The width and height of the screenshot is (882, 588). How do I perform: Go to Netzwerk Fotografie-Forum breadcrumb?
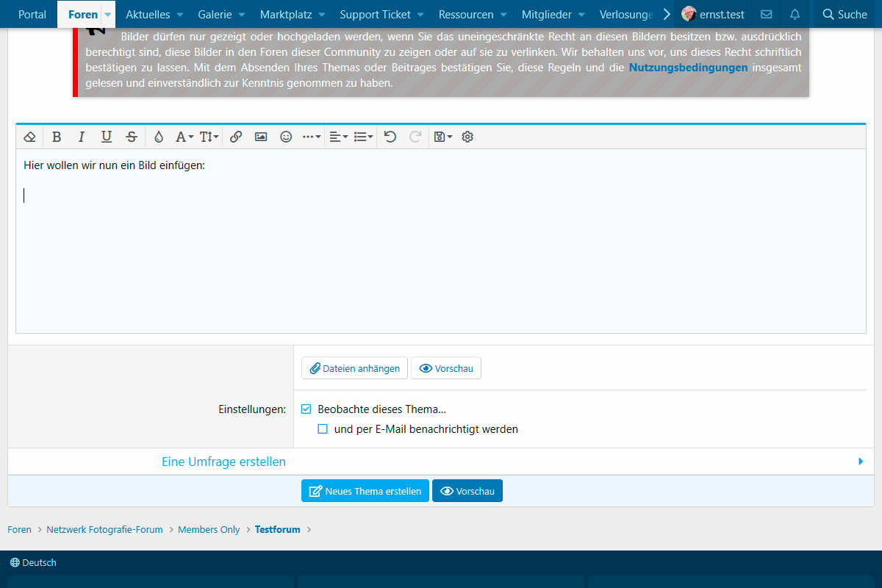[104, 529]
